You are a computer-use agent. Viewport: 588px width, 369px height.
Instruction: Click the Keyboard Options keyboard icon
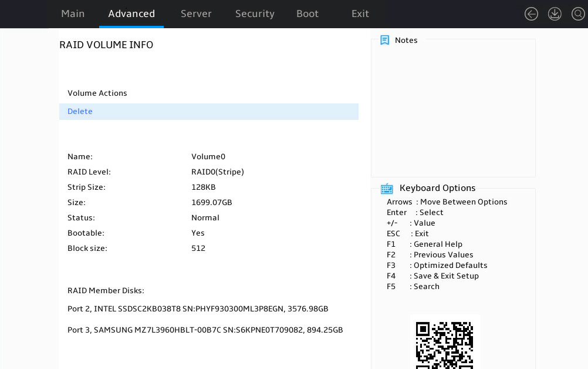coord(387,189)
